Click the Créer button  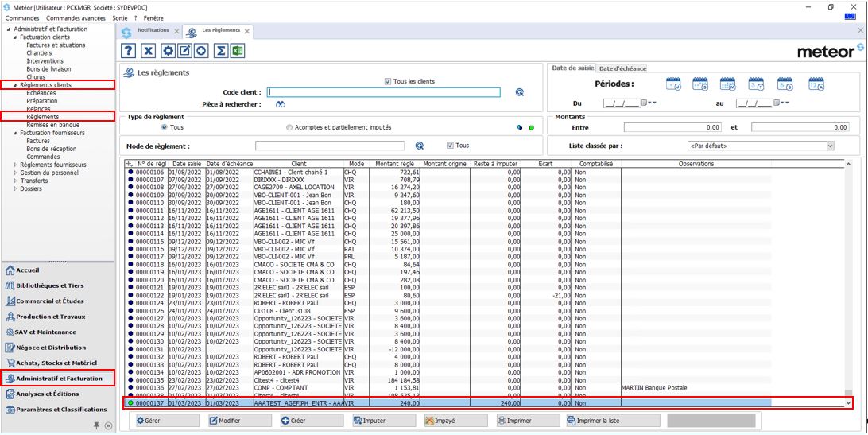click(x=312, y=421)
